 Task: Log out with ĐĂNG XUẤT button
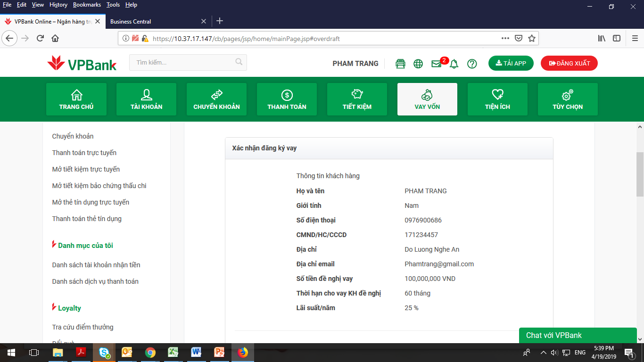(569, 63)
